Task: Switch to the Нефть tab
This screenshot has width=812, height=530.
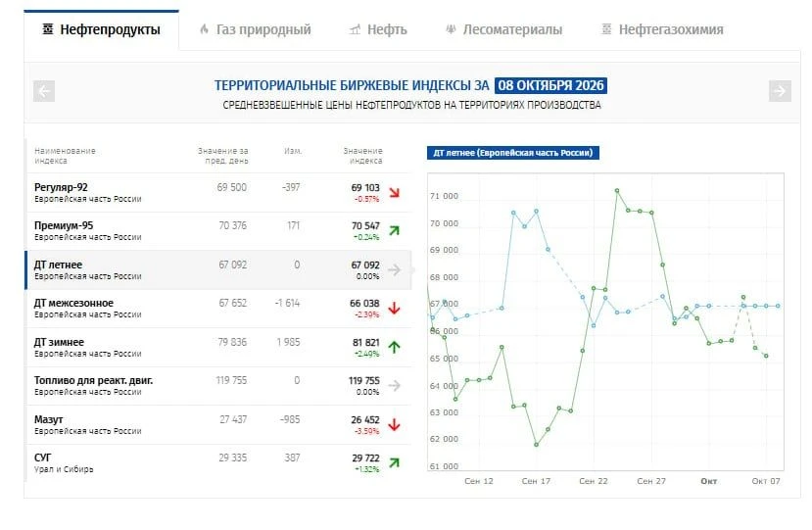Action: tap(378, 30)
